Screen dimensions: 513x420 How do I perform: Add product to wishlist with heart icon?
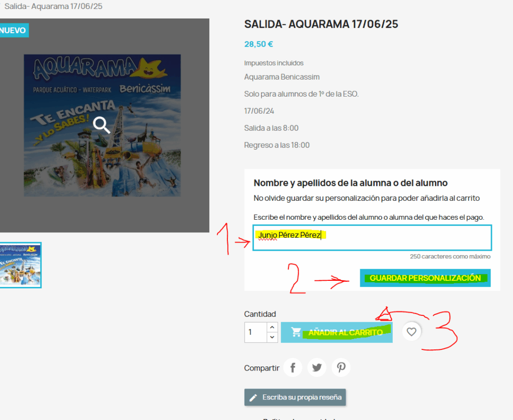coord(411,332)
